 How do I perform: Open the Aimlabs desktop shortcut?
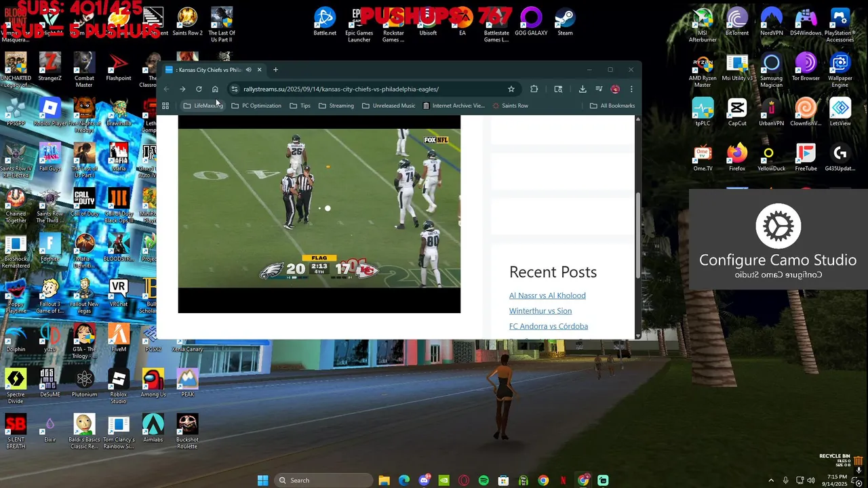point(153,429)
